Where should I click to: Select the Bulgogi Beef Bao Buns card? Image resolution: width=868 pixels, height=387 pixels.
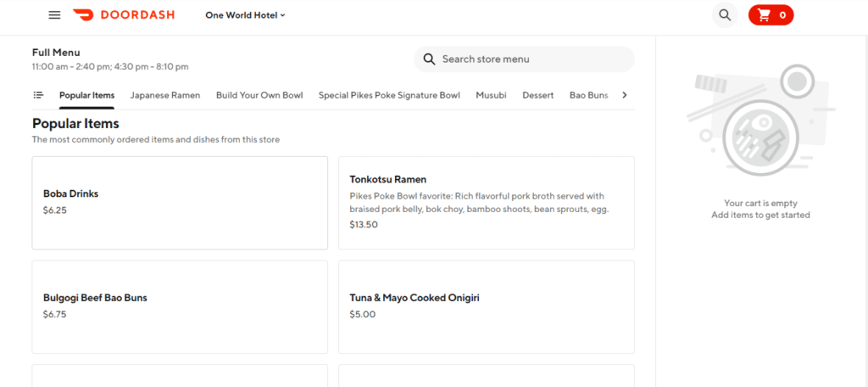(x=180, y=307)
